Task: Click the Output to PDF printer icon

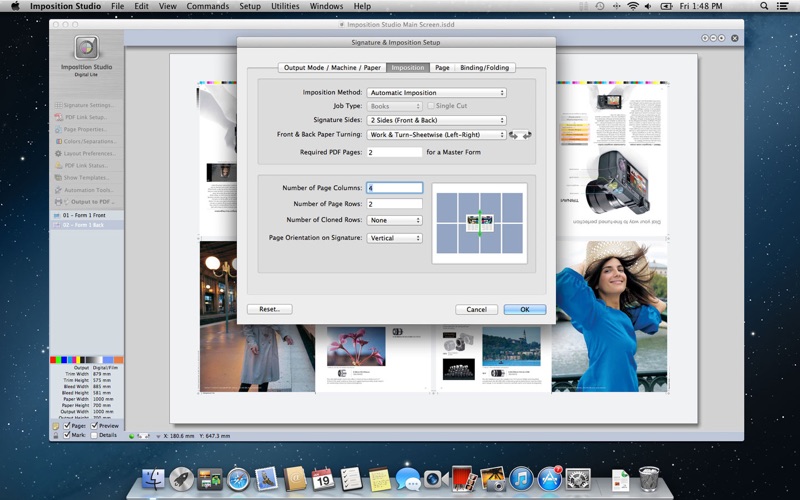Action: [57, 202]
